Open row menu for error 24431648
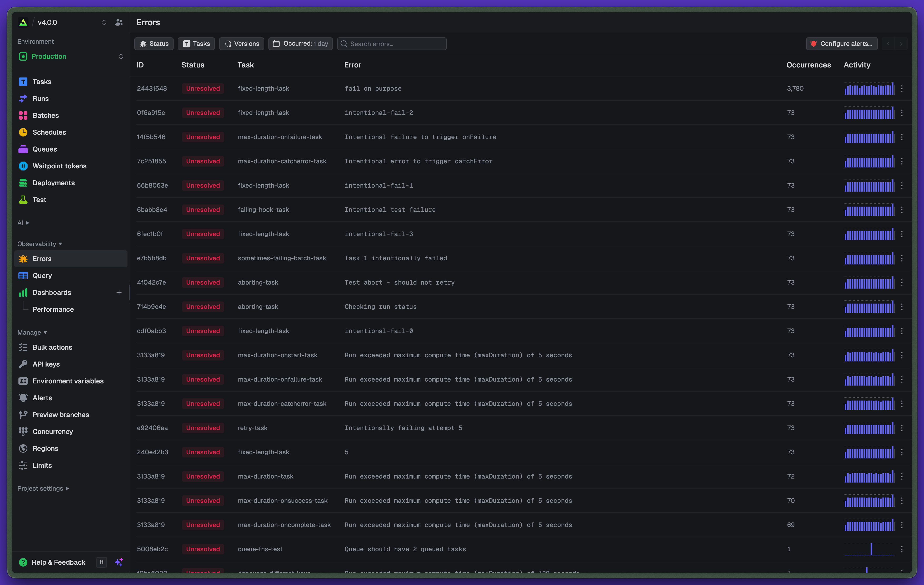The image size is (924, 585). 902,88
